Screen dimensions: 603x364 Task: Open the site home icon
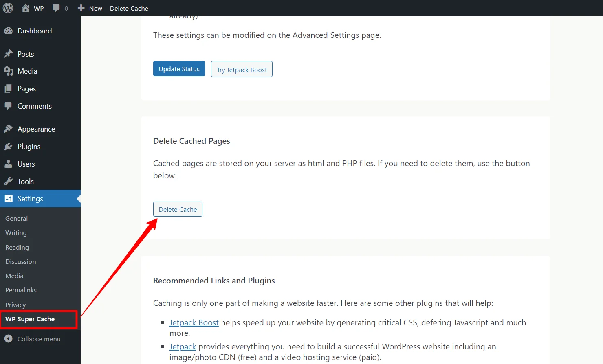coord(26,8)
